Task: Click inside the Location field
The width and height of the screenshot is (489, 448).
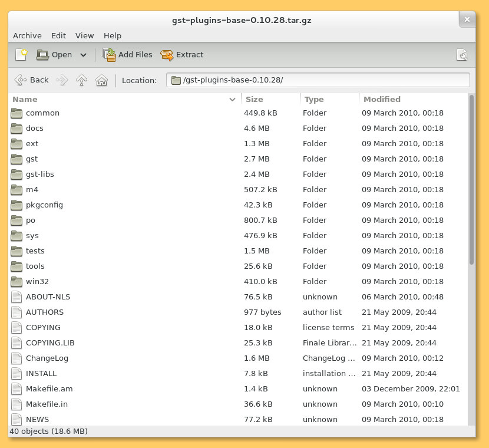Action: (x=318, y=80)
